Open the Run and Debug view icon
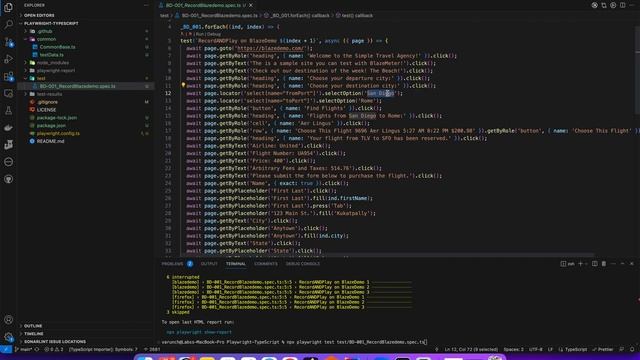 point(8,59)
